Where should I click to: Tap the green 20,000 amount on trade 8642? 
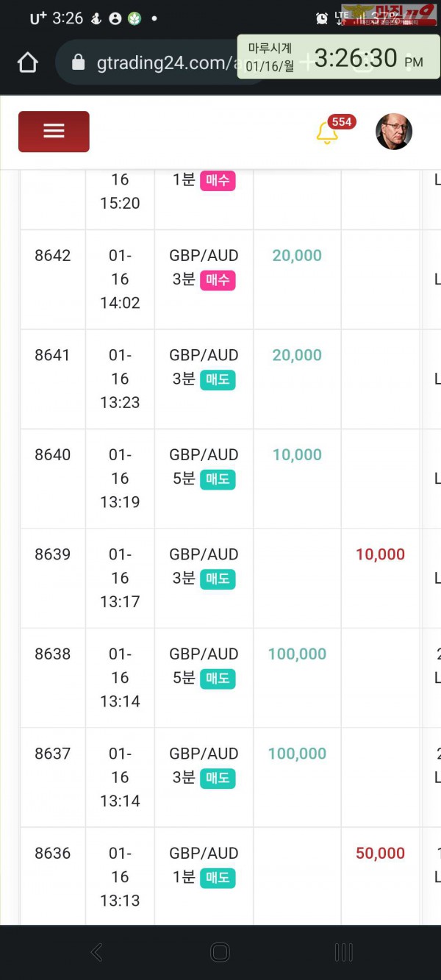coord(297,256)
